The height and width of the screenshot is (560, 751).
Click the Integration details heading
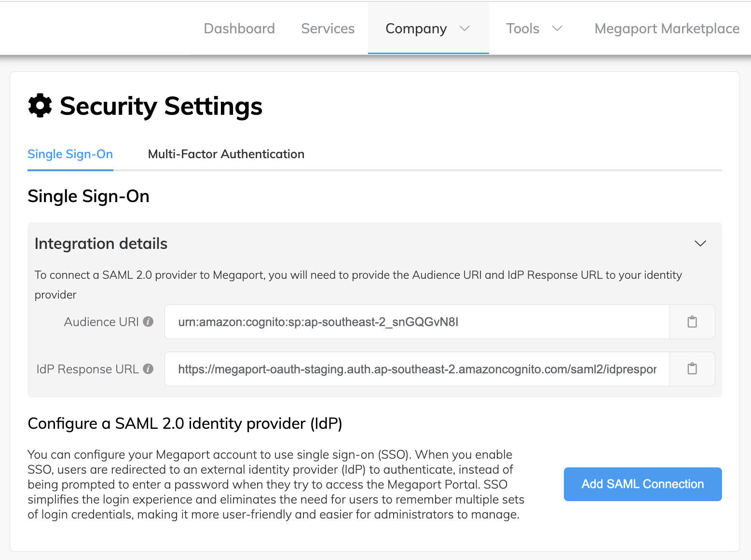(x=101, y=244)
